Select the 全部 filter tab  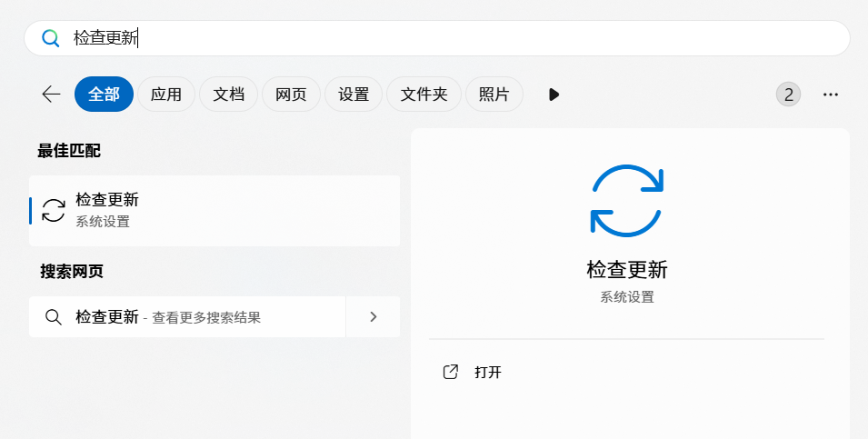[x=104, y=94]
